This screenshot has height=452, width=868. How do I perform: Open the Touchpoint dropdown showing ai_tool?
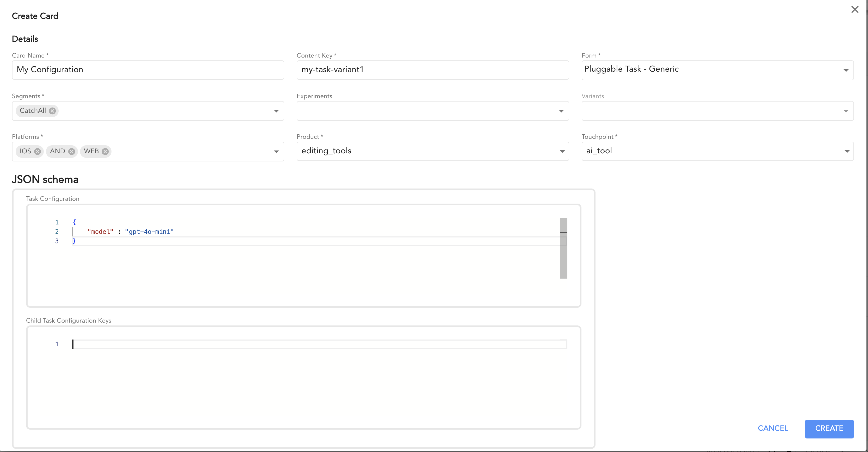tap(846, 152)
